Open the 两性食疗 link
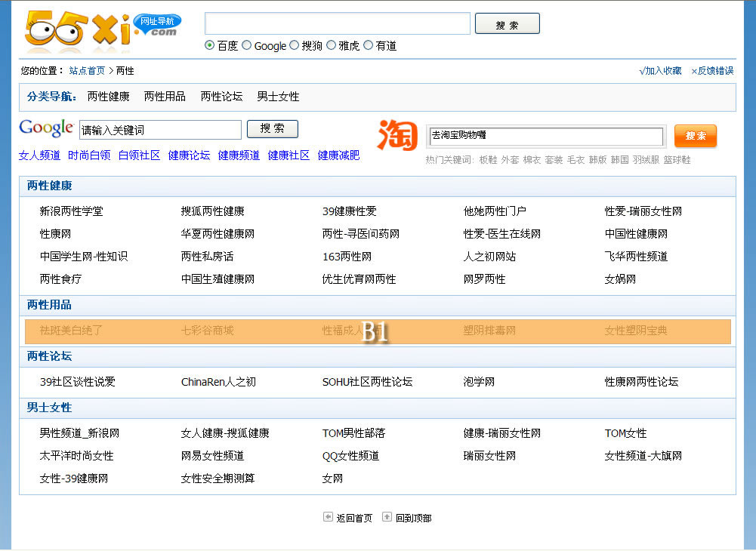The height and width of the screenshot is (551, 756). click(60, 279)
